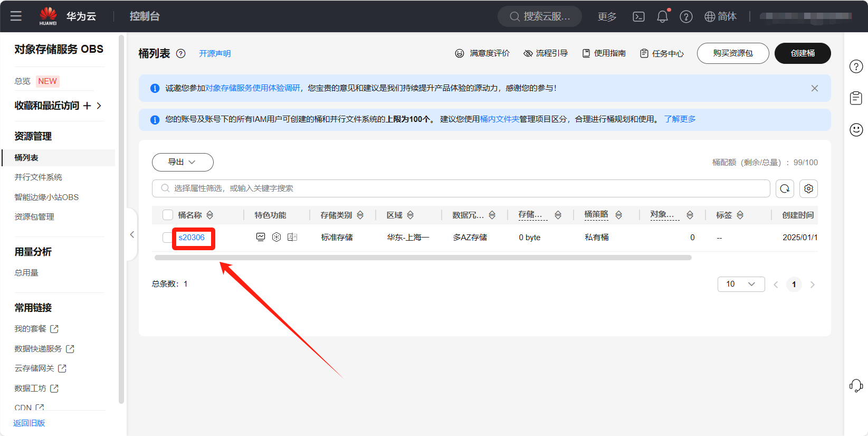Expand the 导出 export dropdown
The width and height of the screenshot is (868, 436).
183,162
